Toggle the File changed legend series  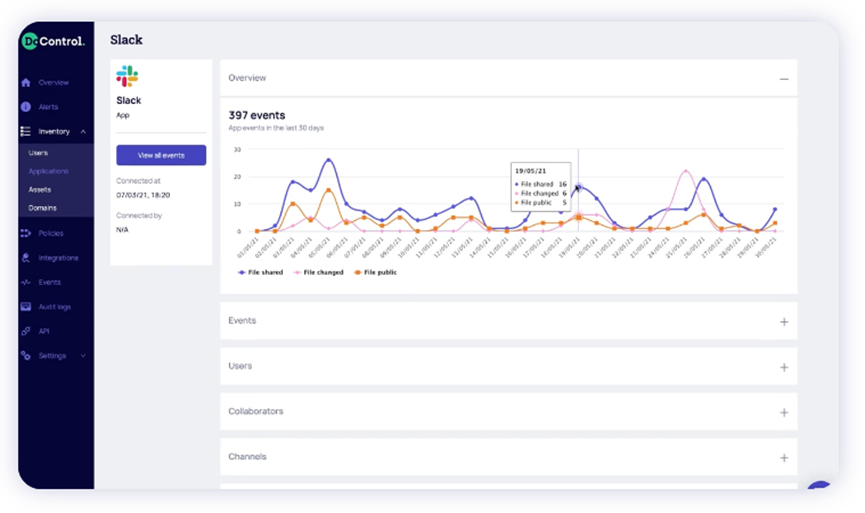tap(318, 272)
